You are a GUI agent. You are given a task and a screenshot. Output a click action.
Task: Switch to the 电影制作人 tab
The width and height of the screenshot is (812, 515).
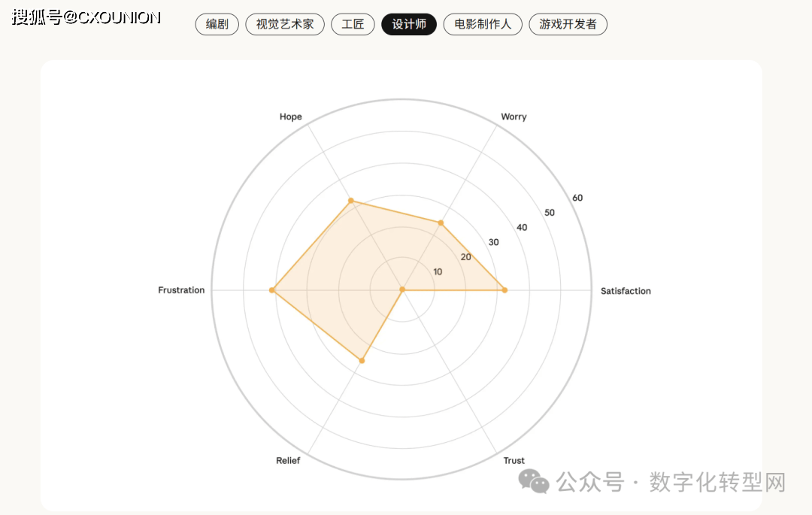(483, 24)
